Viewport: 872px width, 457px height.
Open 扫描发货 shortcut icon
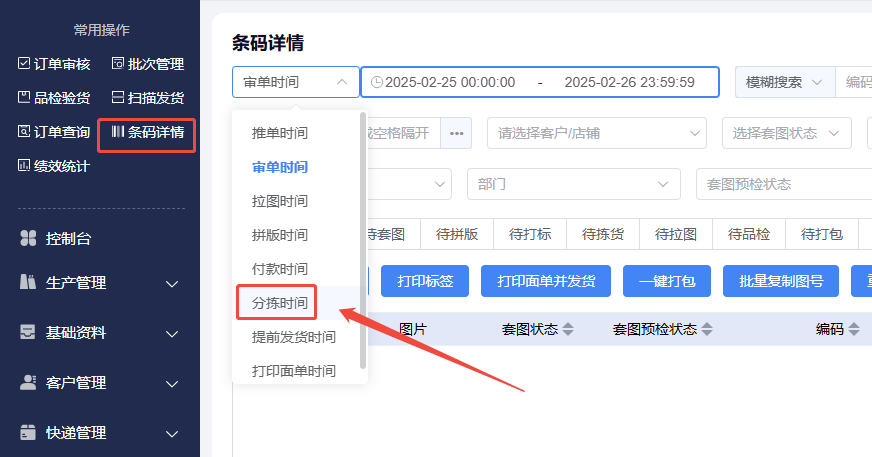click(117, 97)
